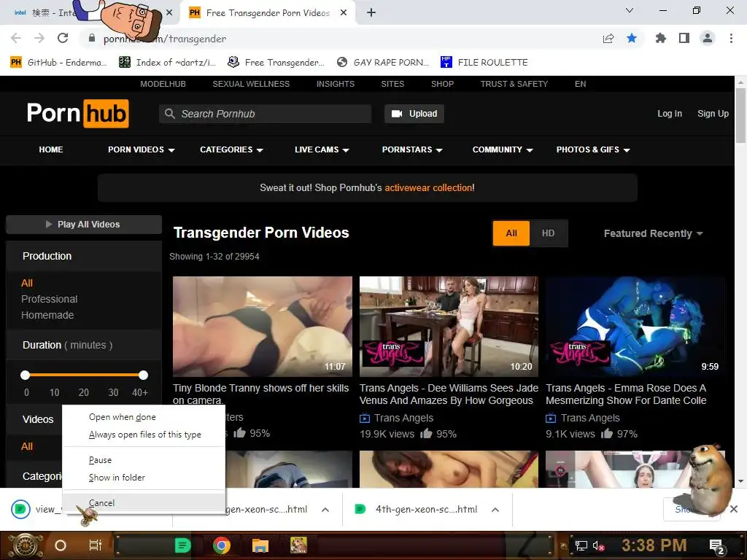747x560 pixels.
Task: Pause the download from the context menu
Action: [x=144, y=460]
